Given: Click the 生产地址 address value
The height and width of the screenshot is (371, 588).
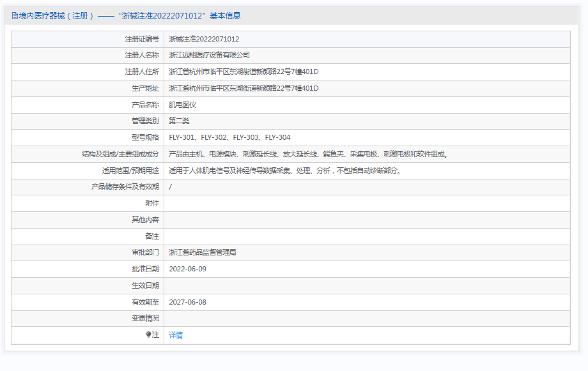Looking at the screenshot, I should point(244,88).
